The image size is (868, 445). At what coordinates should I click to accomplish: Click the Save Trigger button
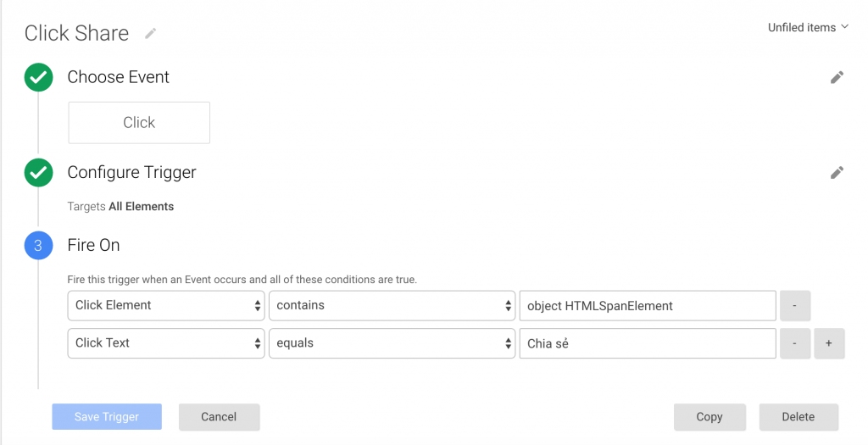(107, 417)
